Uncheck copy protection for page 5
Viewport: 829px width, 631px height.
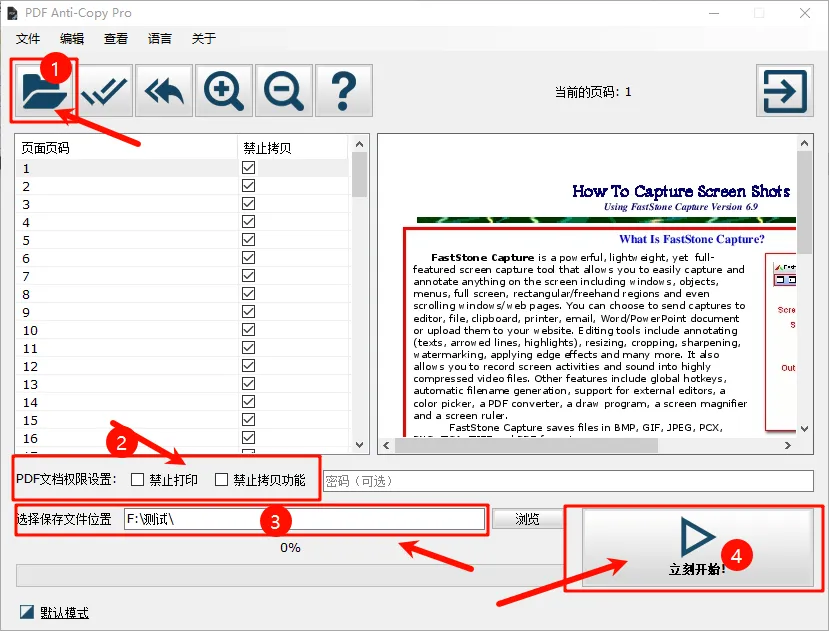point(248,240)
